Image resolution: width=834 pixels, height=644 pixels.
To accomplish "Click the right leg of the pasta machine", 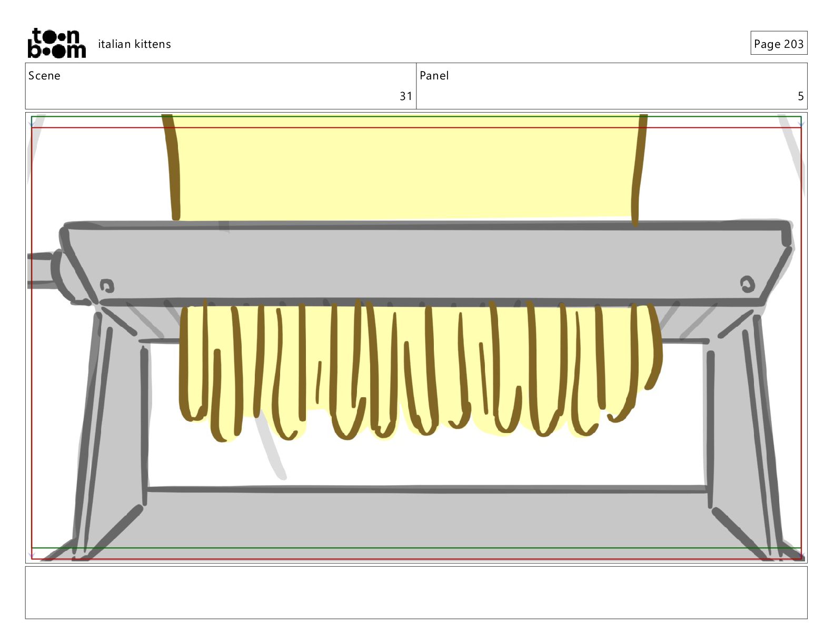I will 741,431.
